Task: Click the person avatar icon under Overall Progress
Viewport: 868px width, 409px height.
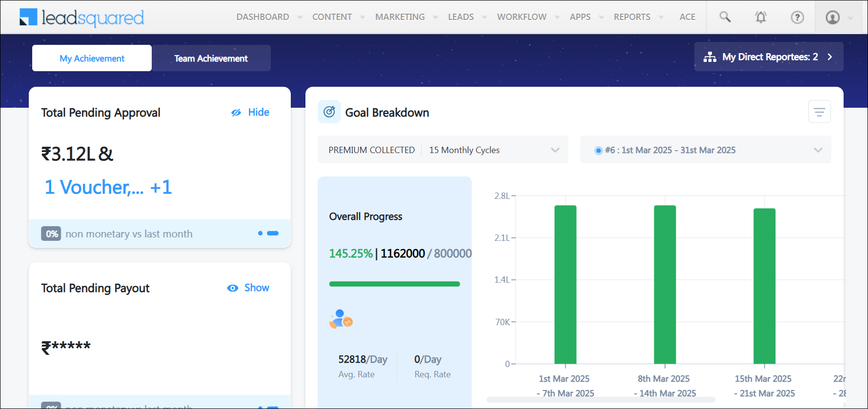Action: point(341,319)
